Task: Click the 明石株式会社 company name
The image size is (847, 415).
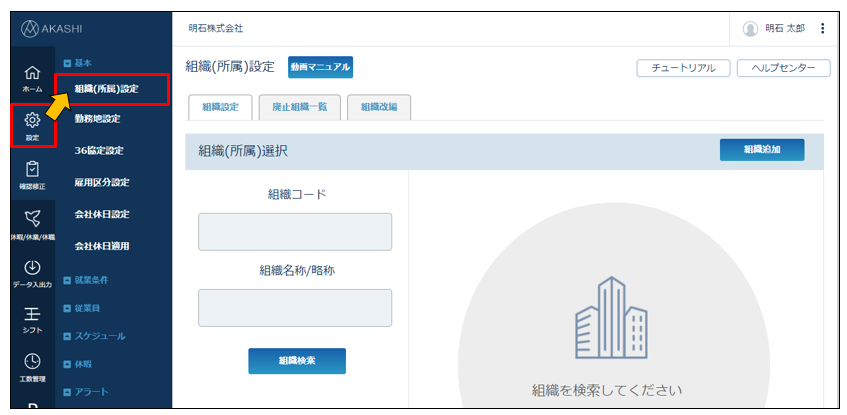Action: click(216, 29)
